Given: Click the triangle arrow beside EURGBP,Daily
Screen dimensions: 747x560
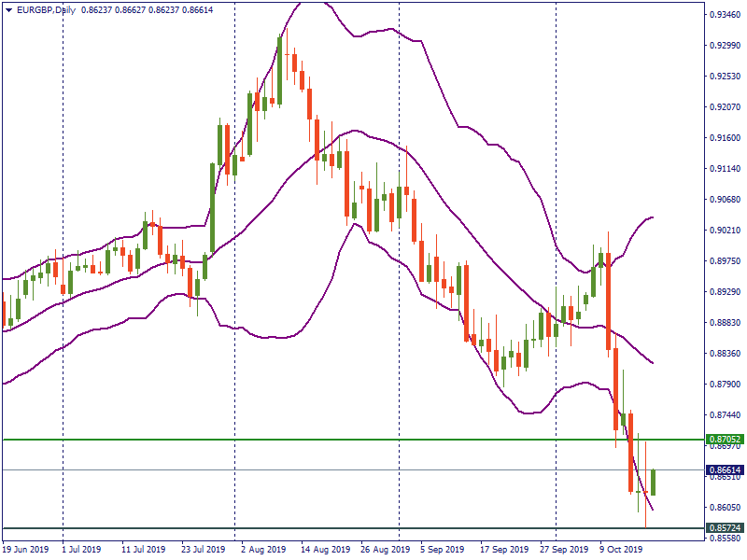Looking at the screenshot, I should point(8,9).
